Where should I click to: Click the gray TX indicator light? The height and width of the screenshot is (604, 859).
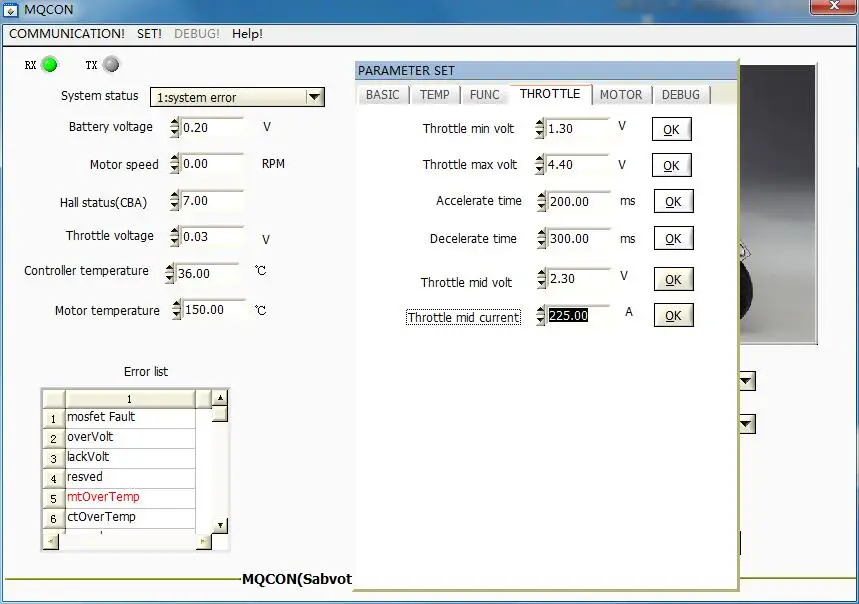click(111, 65)
